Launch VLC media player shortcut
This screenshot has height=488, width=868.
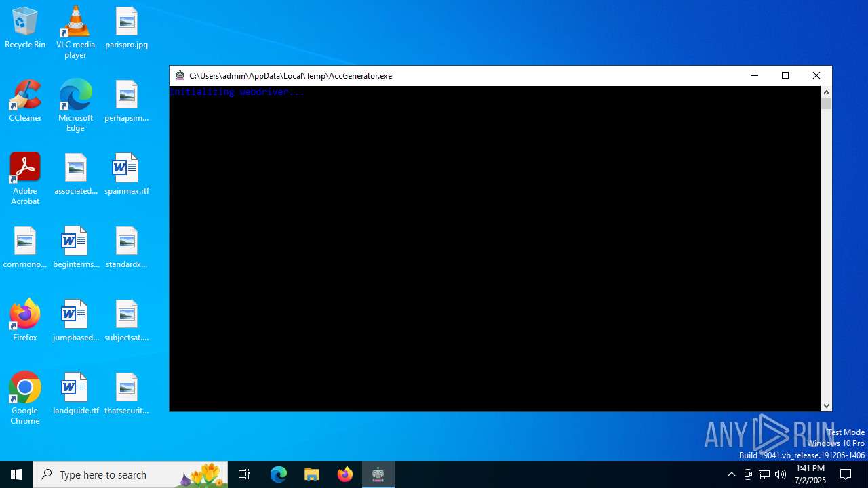pos(75,33)
